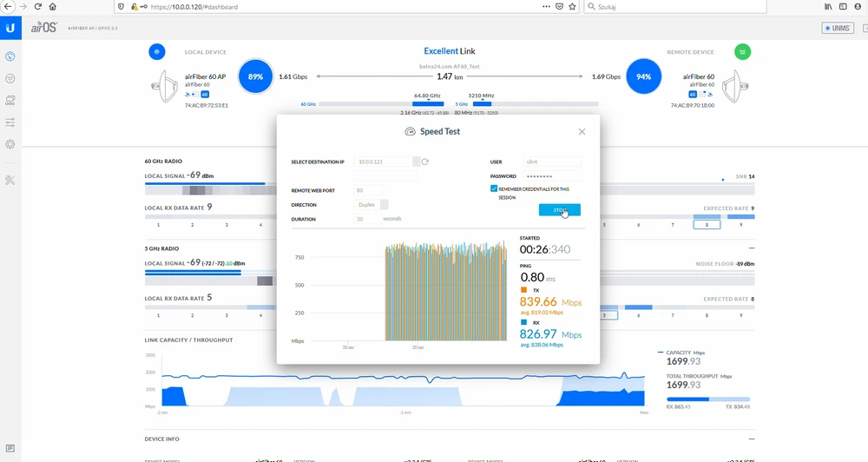The image size is (868, 462).
Task: Click the remote airFiber dish image
Action: point(735,87)
